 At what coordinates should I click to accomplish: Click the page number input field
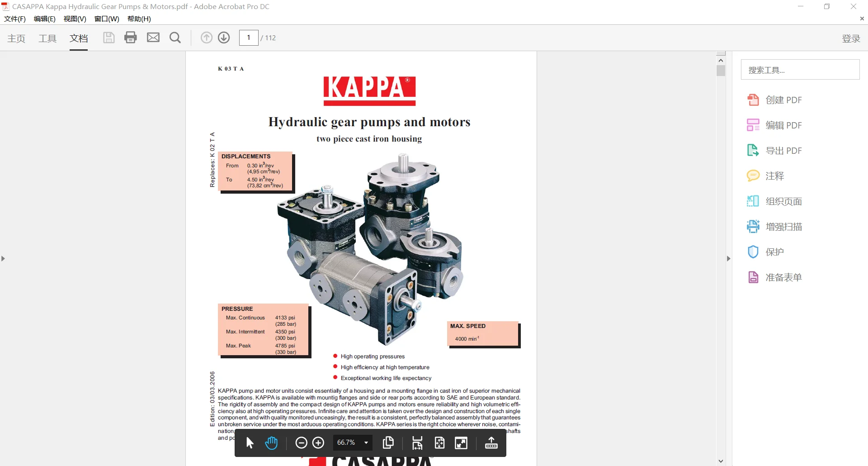[x=249, y=38]
